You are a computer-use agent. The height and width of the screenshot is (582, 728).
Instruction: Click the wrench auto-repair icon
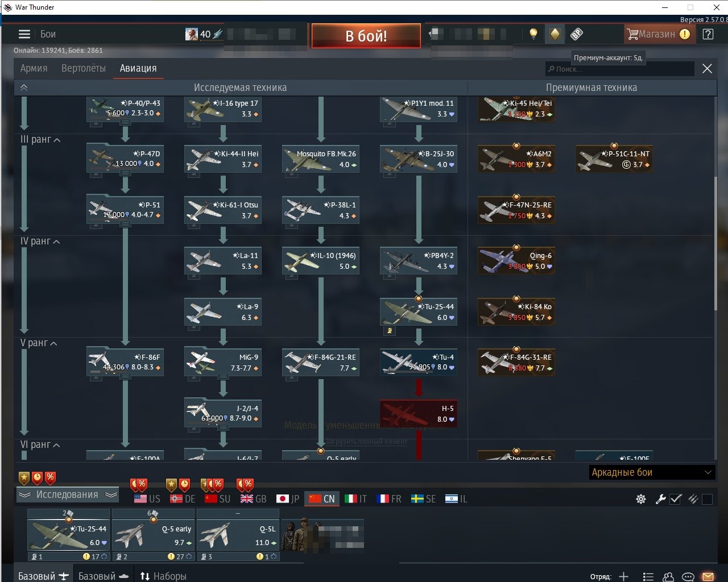(660, 499)
